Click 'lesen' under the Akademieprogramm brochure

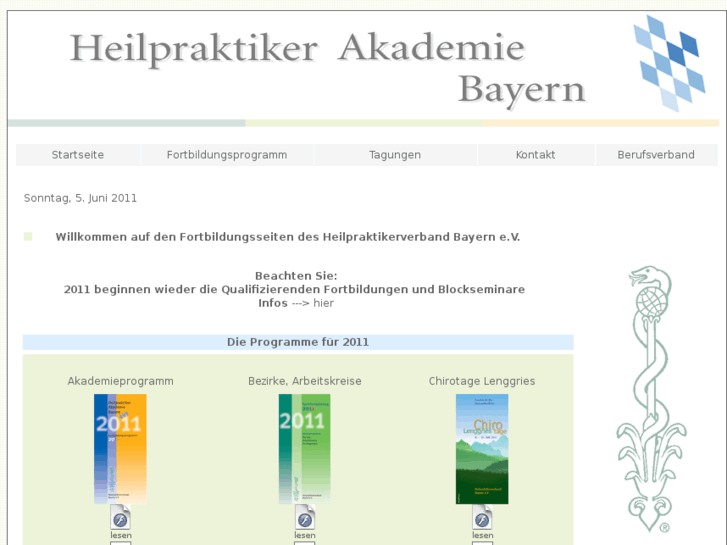(121, 535)
